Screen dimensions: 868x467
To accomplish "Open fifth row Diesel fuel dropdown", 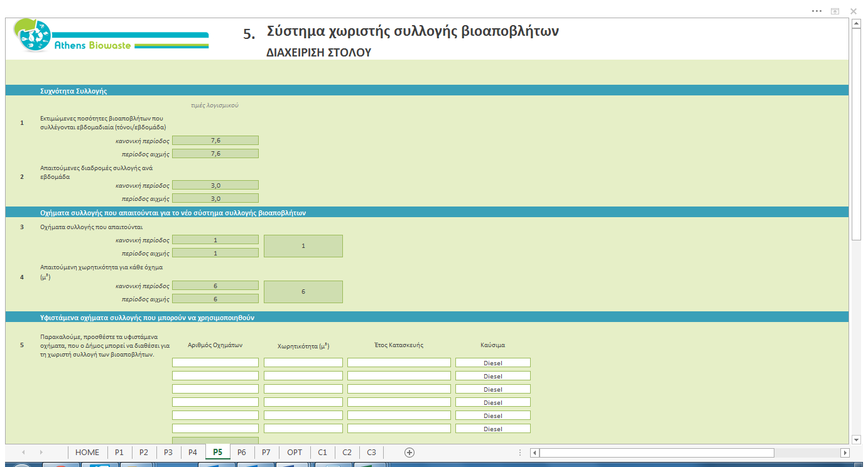I will coord(493,416).
